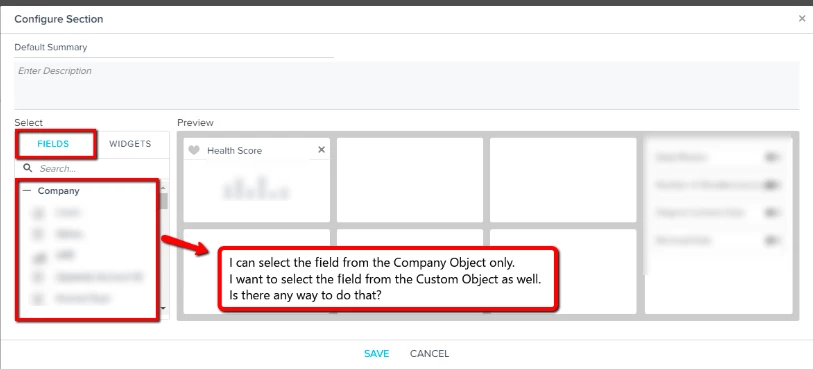The height and width of the screenshot is (369, 813).
Task: Toggle the first switch in the right preview panel
Action: tap(773, 157)
